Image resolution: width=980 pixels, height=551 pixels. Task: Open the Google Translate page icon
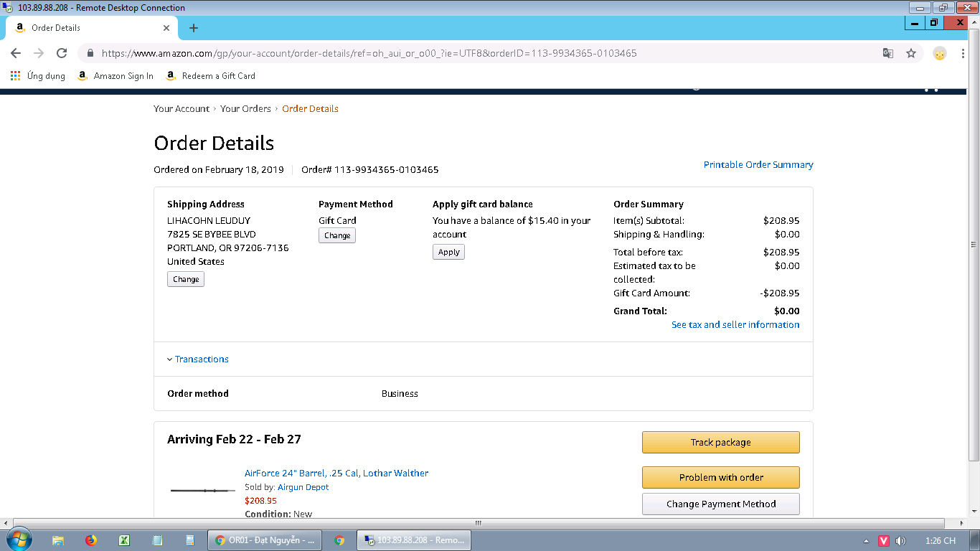click(888, 53)
